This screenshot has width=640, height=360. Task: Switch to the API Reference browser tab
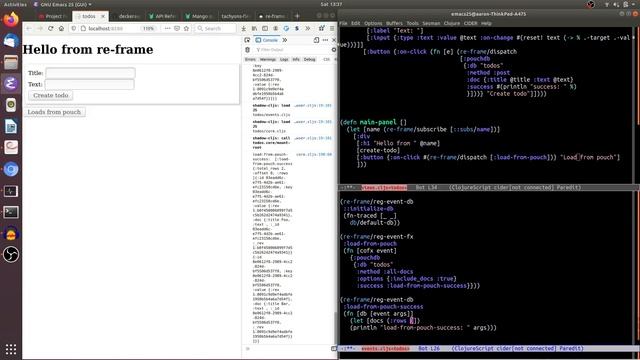(162, 16)
